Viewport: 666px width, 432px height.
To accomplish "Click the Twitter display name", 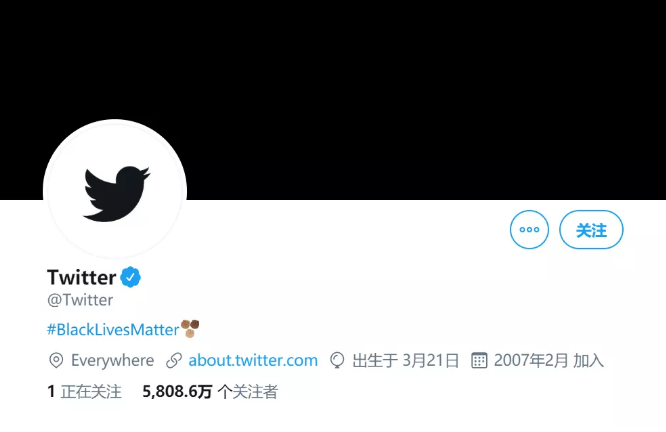I will pos(82,277).
